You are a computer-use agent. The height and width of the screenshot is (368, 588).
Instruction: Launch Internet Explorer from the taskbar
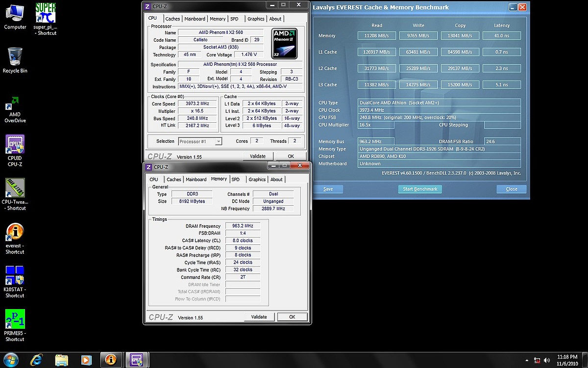tap(36, 360)
